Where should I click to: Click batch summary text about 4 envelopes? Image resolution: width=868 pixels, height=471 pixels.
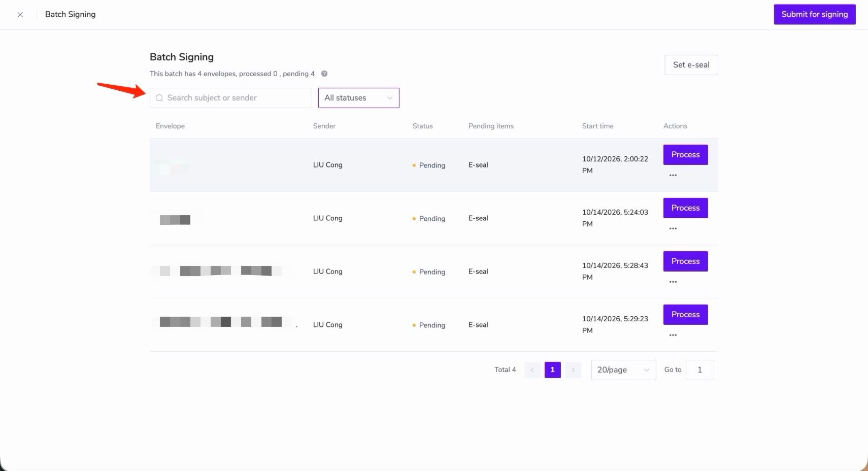tap(232, 74)
